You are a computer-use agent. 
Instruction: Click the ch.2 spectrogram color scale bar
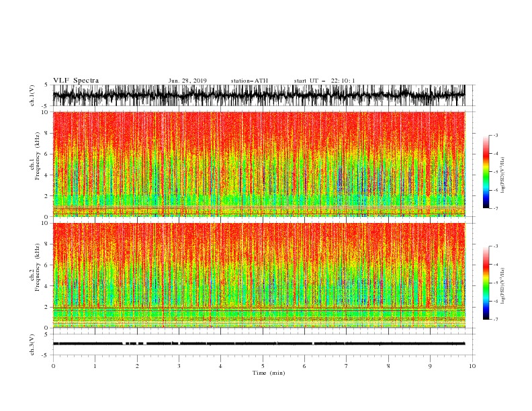coord(486,283)
